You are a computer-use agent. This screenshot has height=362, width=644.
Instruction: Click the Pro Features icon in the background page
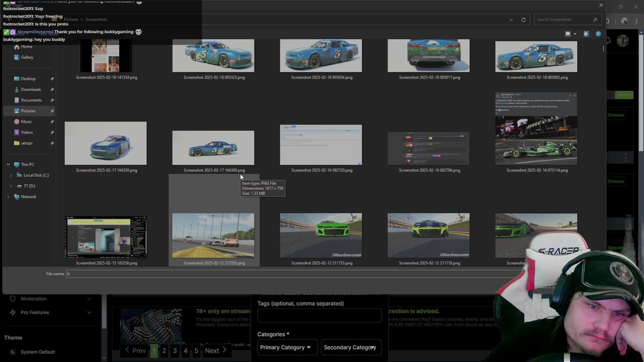pos(13,312)
